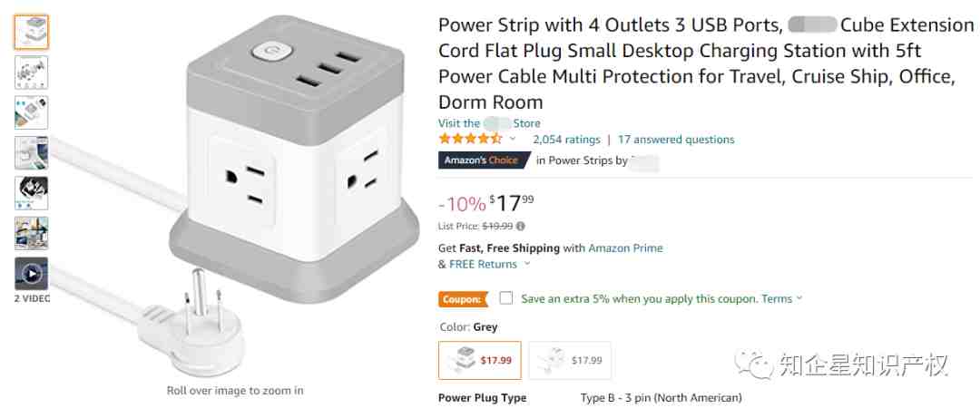The image size is (980, 408).
Task: Visit the brand Store link
Action: pyautogui.click(x=489, y=123)
